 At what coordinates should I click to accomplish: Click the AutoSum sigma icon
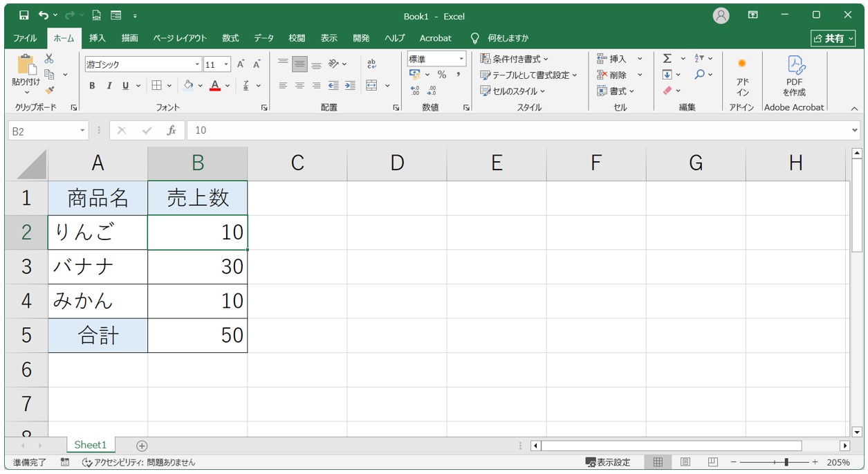[x=667, y=59]
